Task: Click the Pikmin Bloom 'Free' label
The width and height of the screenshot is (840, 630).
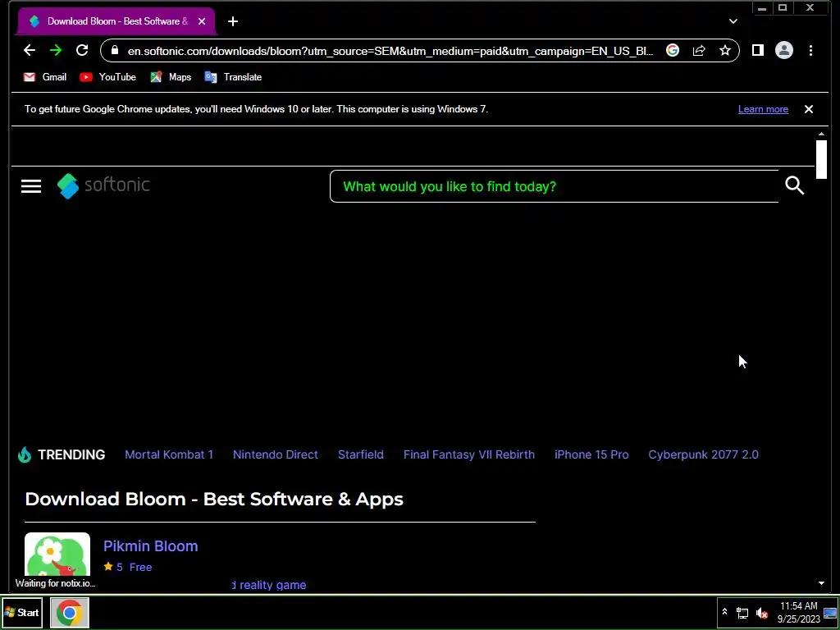Action: point(140,567)
